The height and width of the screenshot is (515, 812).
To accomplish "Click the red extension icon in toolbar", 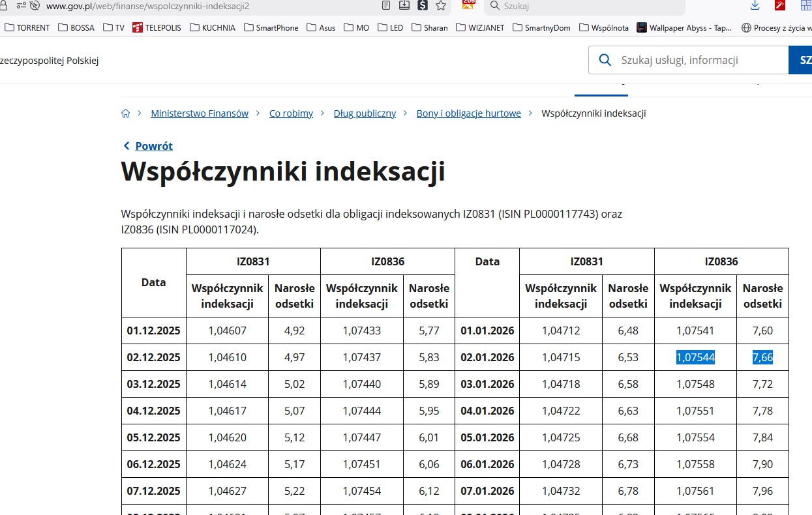I will [779, 6].
